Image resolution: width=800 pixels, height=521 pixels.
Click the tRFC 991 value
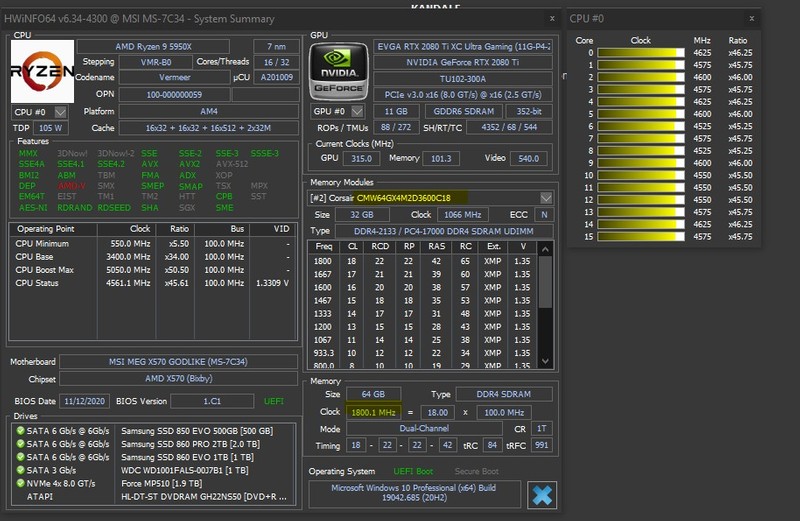click(x=541, y=445)
